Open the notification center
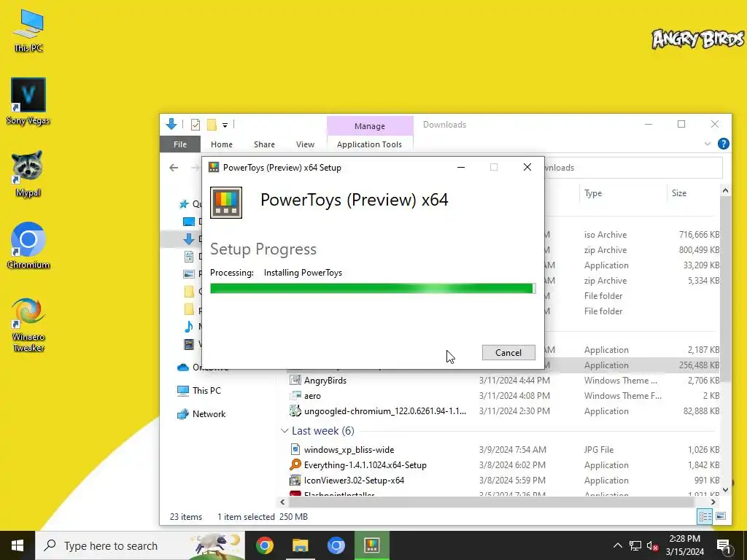 (x=724, y=545)
